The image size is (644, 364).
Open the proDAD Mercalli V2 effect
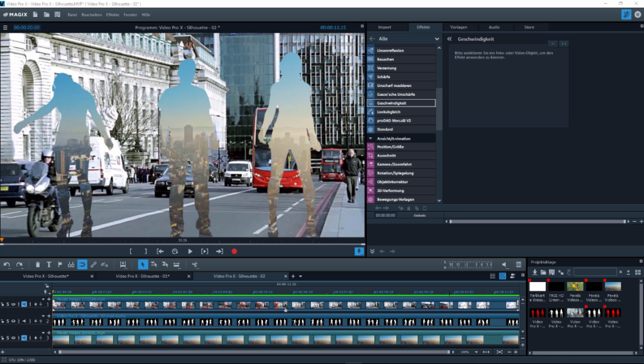[401, 120]
